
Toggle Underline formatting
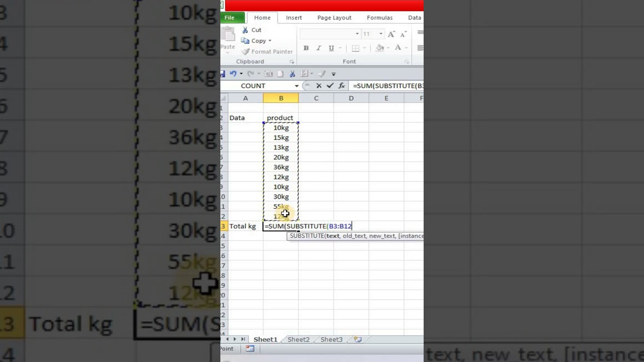[x=331, y=48]
